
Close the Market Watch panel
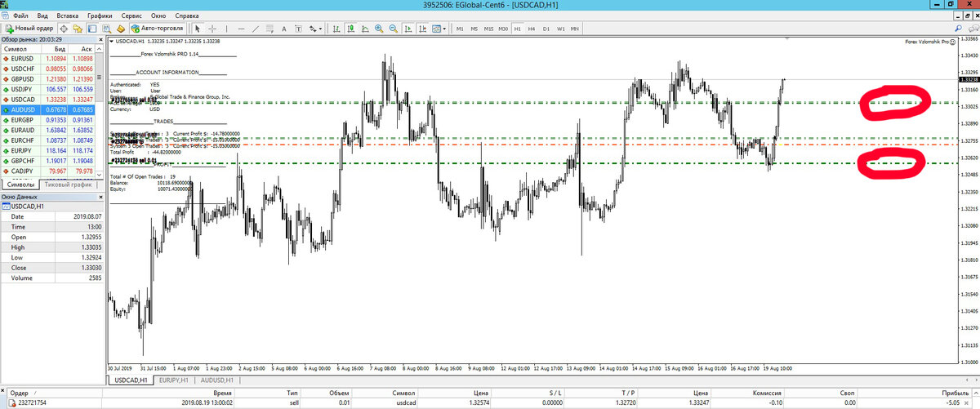point(101,39)
